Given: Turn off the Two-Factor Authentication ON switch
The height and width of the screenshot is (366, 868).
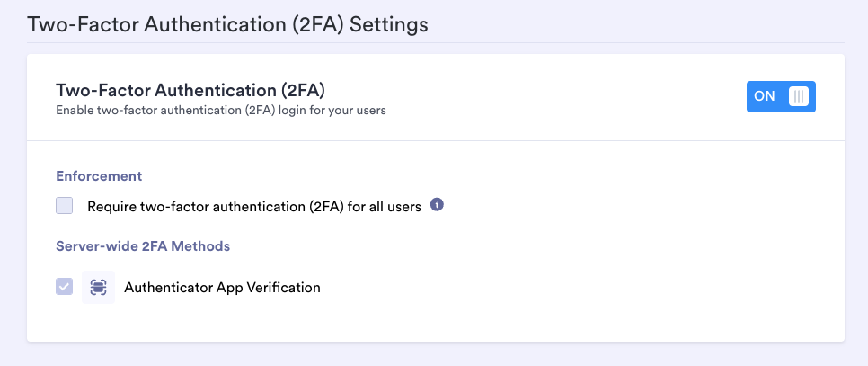Looking at the screenshot, I should [x=780, y=96].
